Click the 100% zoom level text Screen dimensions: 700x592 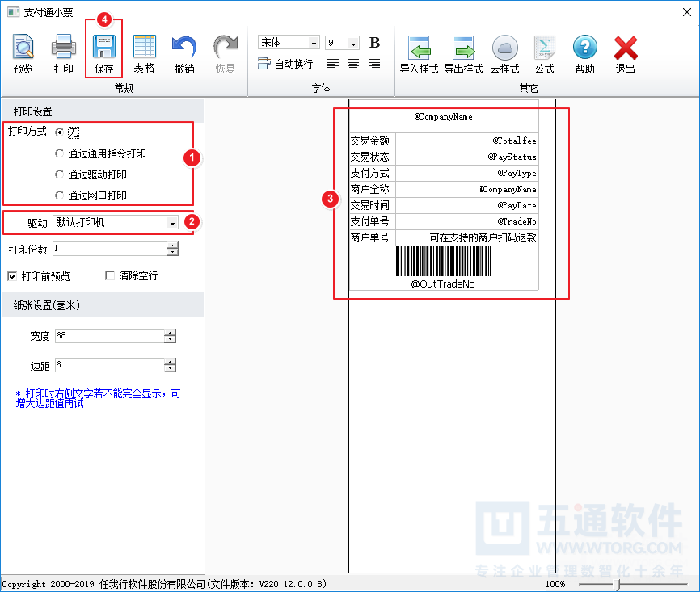(x=555, y=584)
